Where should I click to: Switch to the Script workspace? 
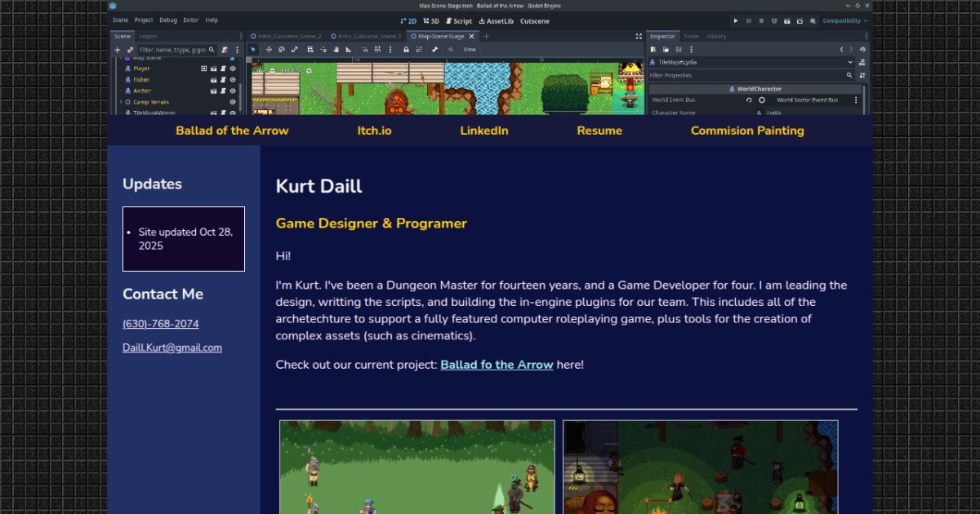(x=459, y=20)
